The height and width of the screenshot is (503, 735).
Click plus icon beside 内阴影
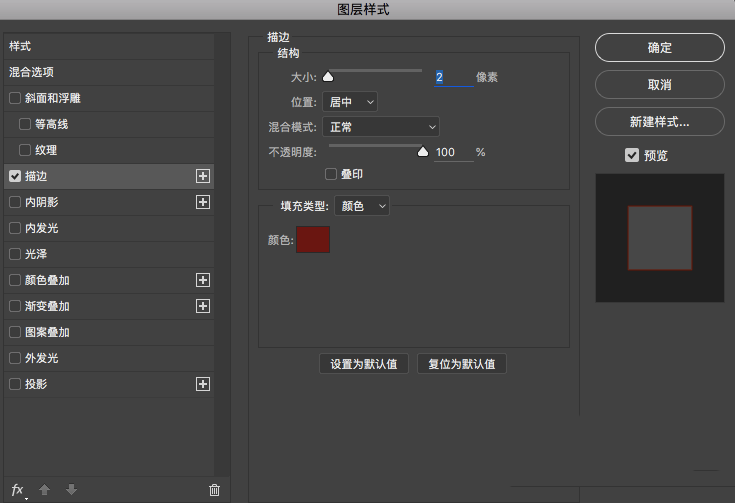(x=203, y=202)
